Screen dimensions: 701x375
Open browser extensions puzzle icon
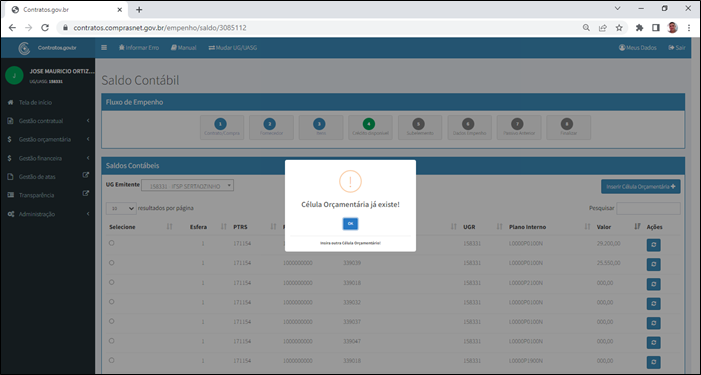pos(639,28)
